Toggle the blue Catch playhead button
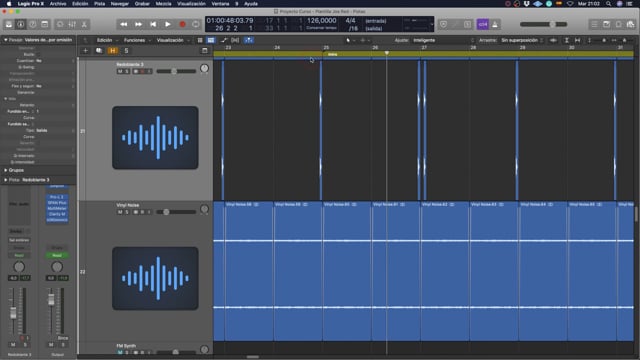This screenshot has height=360, width=640. point(249,40)
